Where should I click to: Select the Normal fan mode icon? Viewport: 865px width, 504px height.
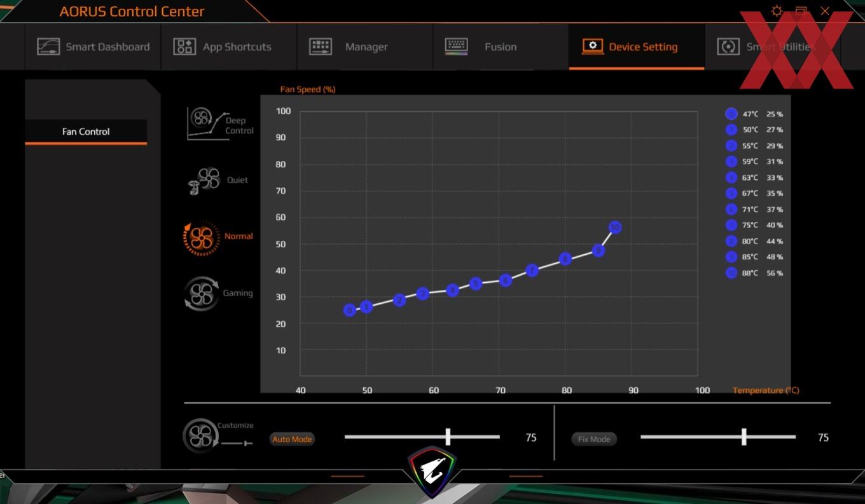point(201,238)
